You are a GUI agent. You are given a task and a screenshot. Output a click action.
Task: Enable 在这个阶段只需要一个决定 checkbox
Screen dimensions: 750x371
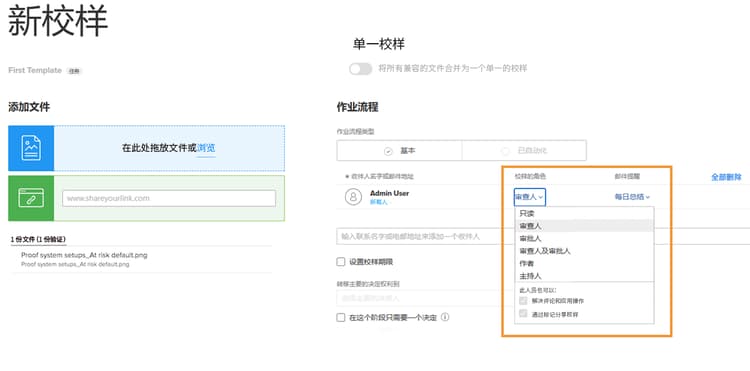(x=341, y=317)
